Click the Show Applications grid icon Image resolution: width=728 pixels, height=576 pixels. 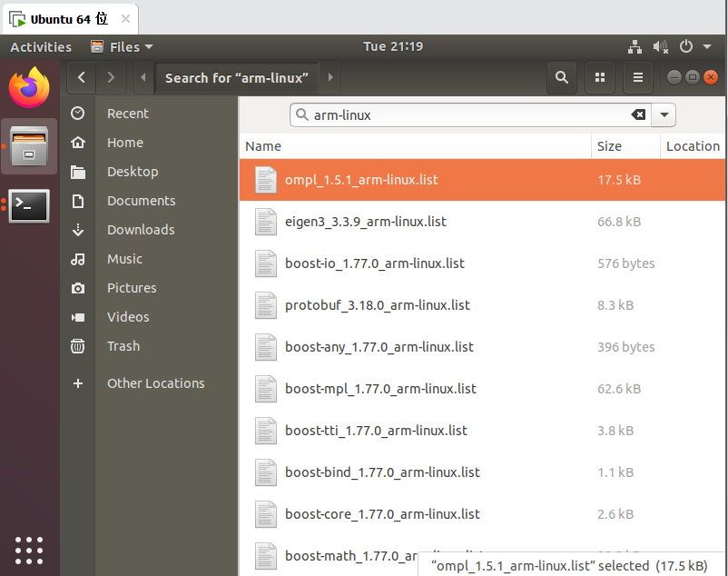click(29, 551)
